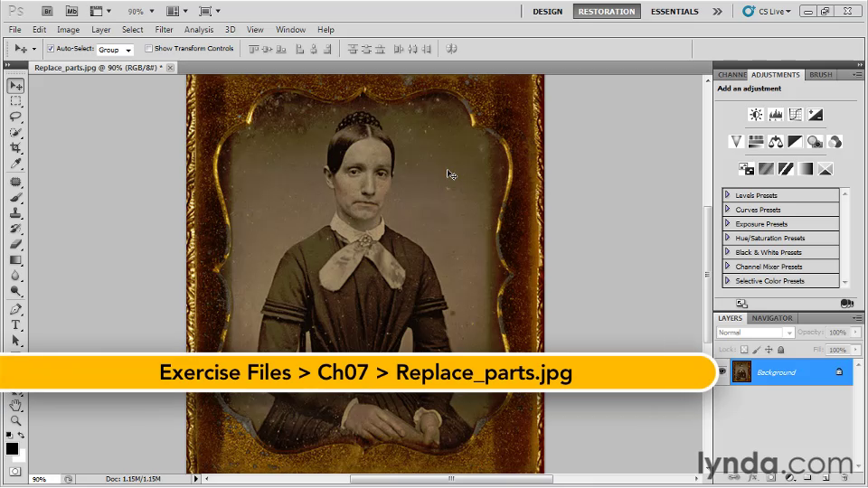Select the Brush tool
This screenshot has height=488, width=868.
pos(15,198)
